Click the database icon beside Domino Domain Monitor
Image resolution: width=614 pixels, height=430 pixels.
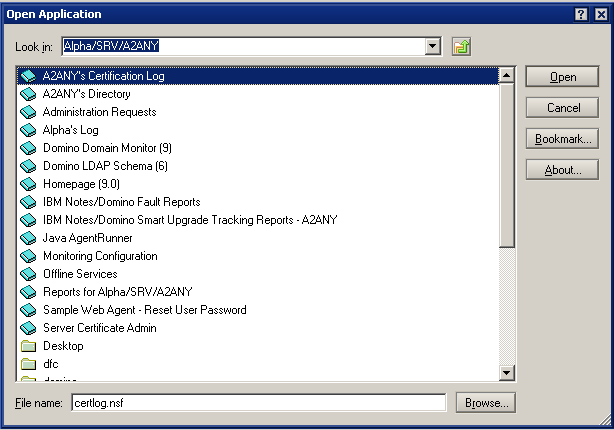click(x=28, y=148)
